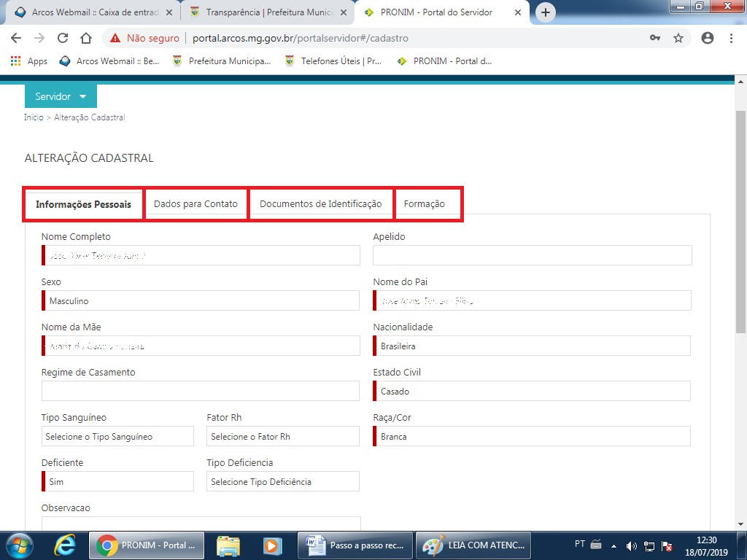
Task: Open the Chrome three-dot menu
Action: [731, 39]
